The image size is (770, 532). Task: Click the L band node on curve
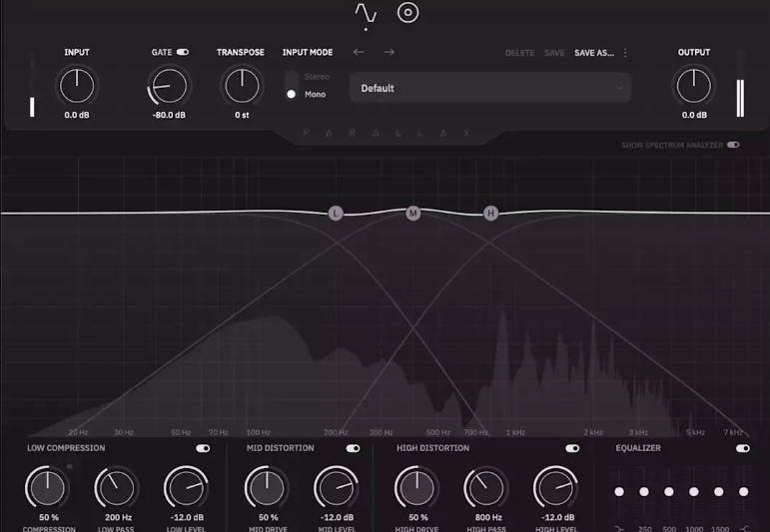336,213
